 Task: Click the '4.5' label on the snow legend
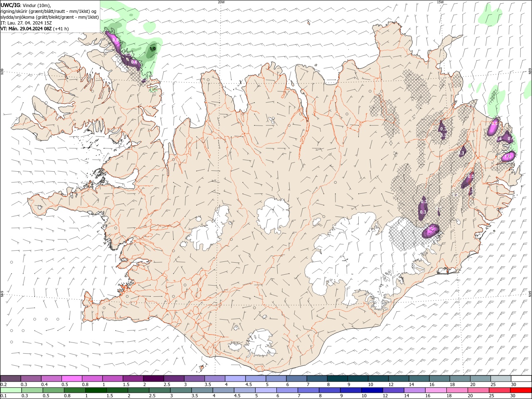click(249, 384)
